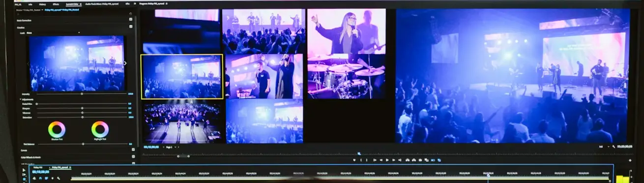Select the blonde singer camera angle
Screen dimensions: 644x183
(x=346, y=31)
